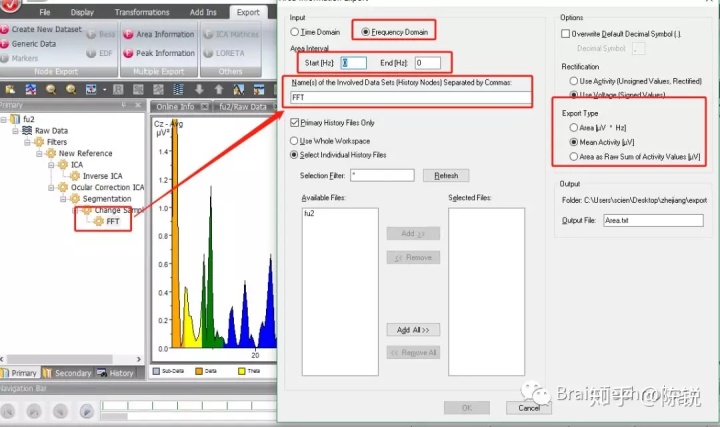Select Time Domain input option
The height and width of the screenshot is (427, 720).
(x=295, y=32)
